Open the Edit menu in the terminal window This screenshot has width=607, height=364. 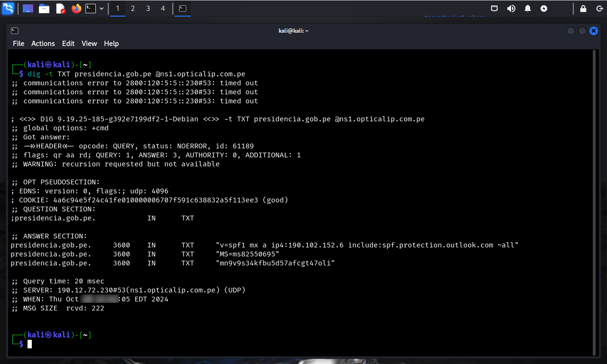click(x=68, y=43)
